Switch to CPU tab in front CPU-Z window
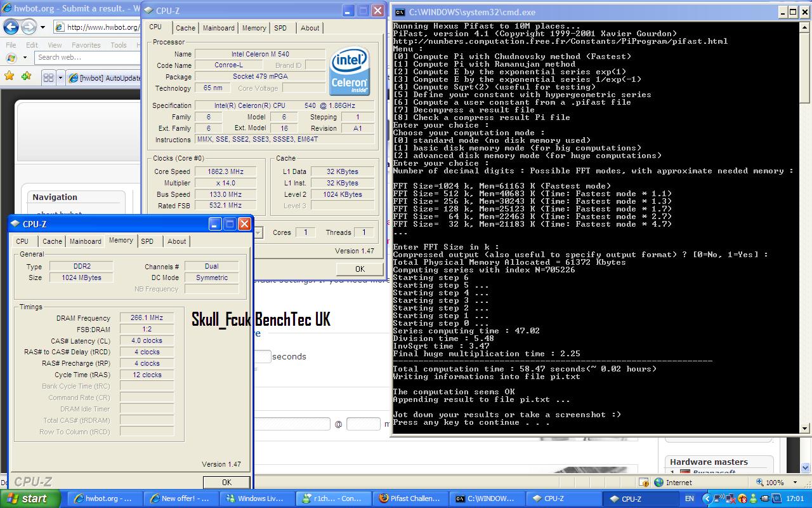Screen dimensions: 812x508 point(22,241)
